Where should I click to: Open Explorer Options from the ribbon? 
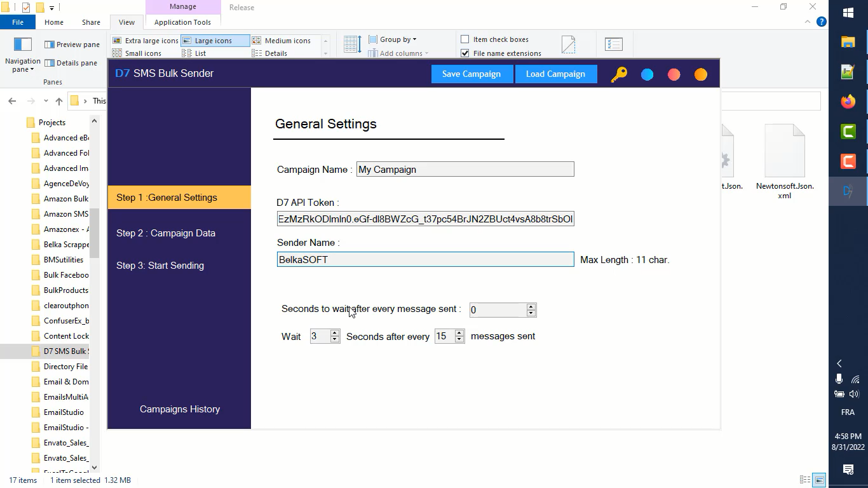click(614, 44)
